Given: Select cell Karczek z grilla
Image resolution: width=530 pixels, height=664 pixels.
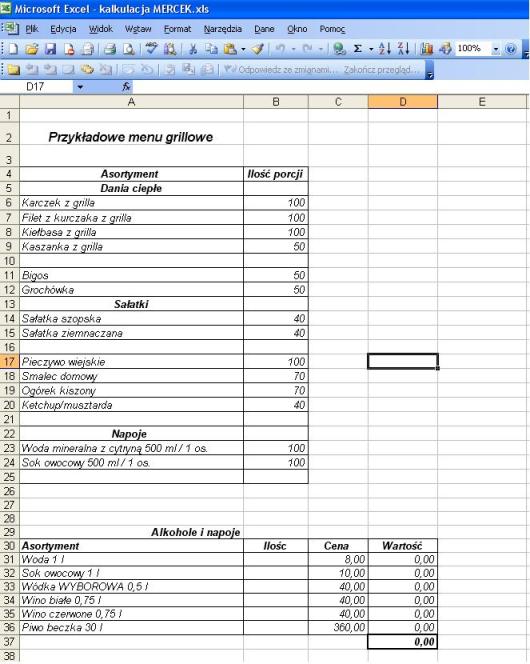Looking at the screenshot, I should [131, 203].
